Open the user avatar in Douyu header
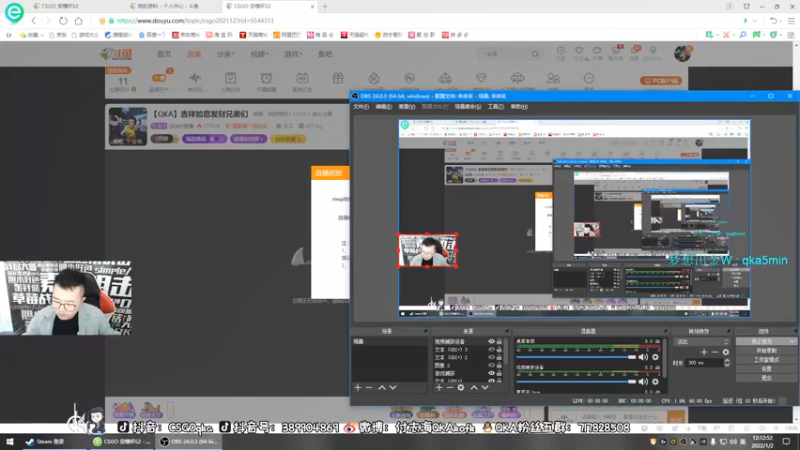The height and width of the screenshot is (450, 800). 682,54
